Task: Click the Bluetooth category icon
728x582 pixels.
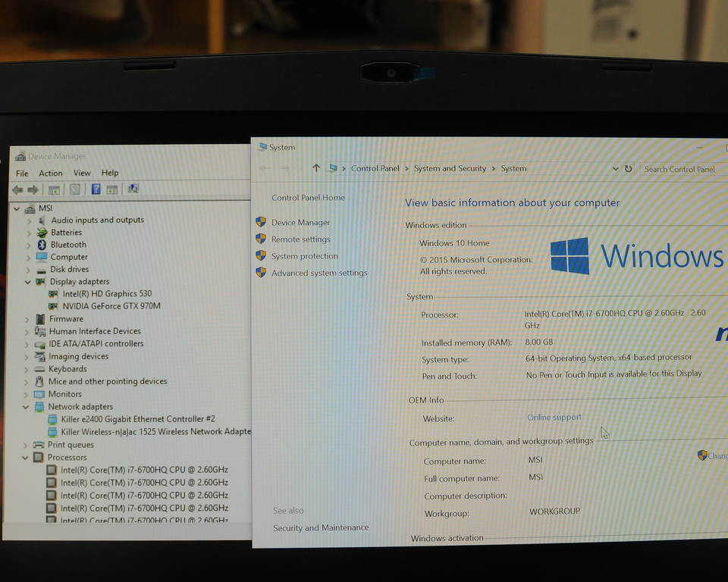Action: [x=42, y=245]
